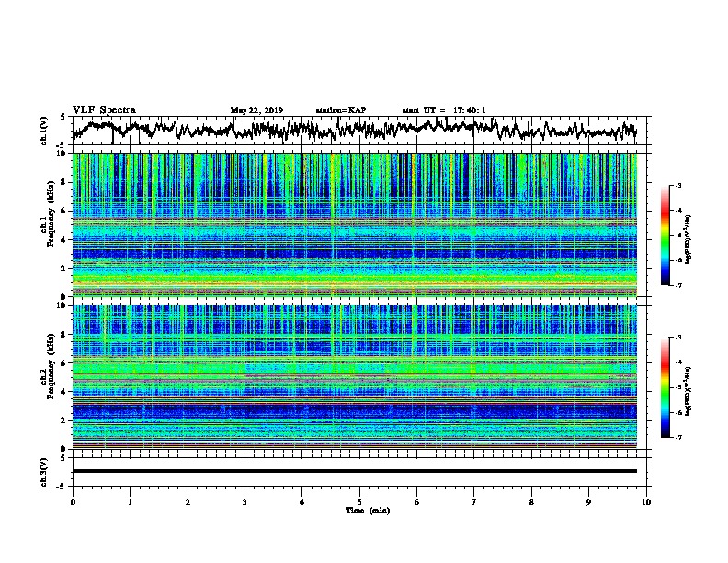Select the log(PSD) label beside ch.1 colorbar
728x563 pixels.
[688, 239]
